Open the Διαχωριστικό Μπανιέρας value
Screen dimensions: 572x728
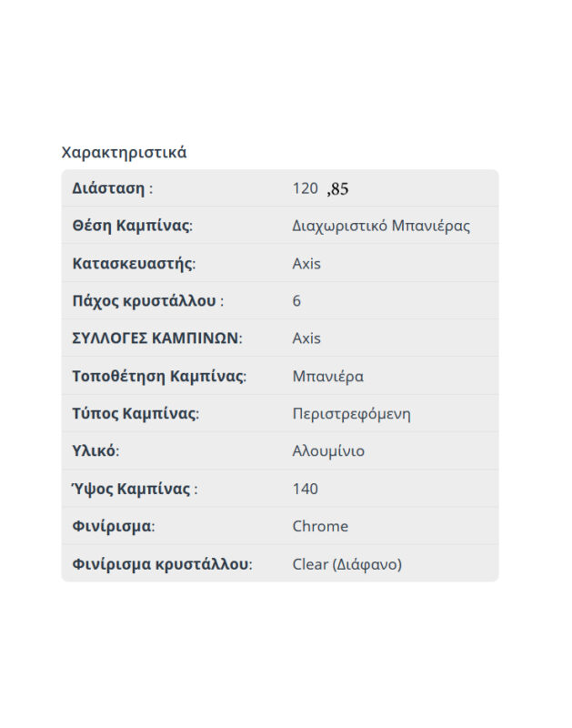coord(381,226)
